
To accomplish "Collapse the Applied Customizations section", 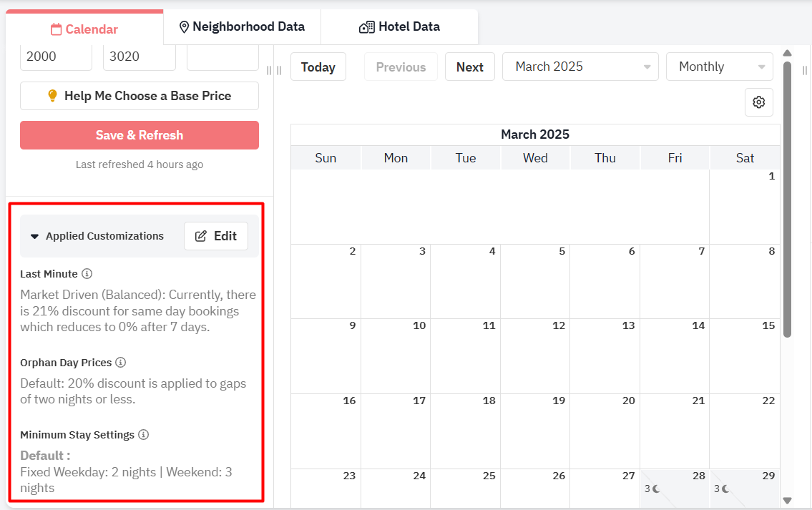I will coord(34,237).
